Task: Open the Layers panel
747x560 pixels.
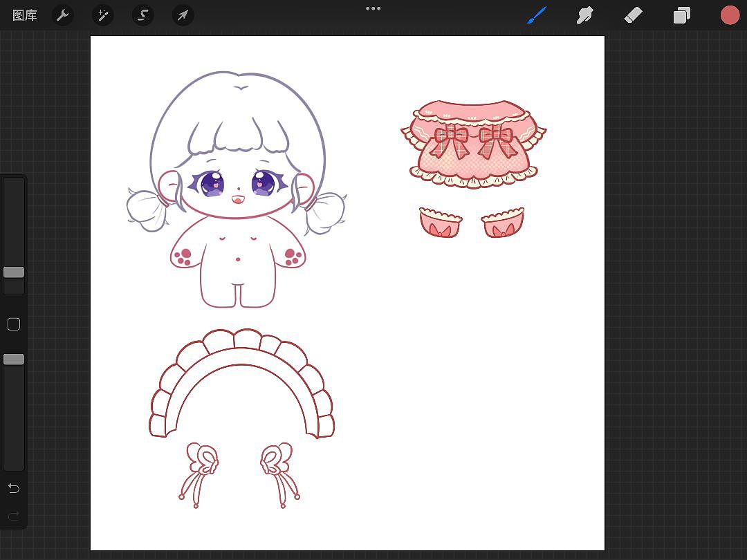Action: click(x=682, y=15)
